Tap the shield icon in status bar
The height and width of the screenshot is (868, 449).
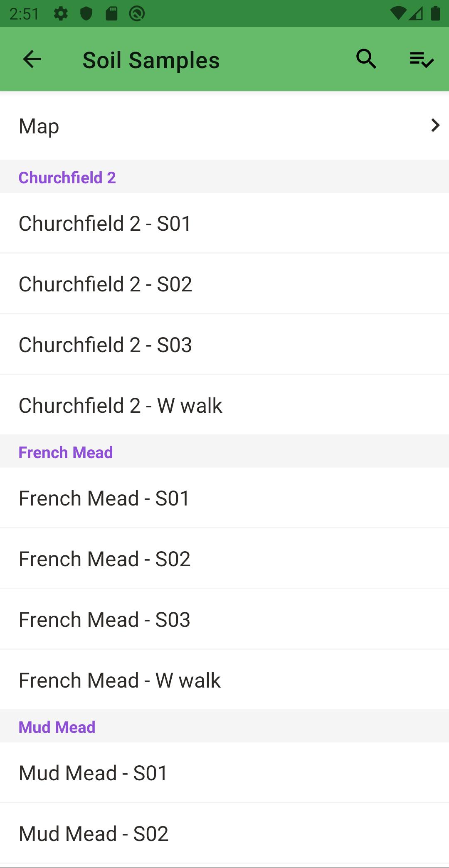(x=86, y=14)
